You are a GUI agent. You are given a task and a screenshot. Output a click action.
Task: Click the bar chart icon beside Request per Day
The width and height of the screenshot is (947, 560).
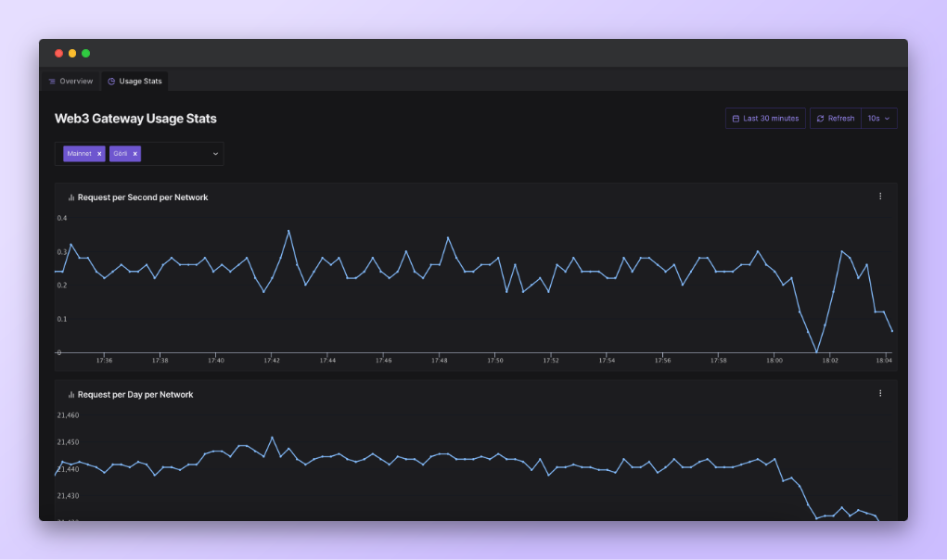(x=71, y=395)
